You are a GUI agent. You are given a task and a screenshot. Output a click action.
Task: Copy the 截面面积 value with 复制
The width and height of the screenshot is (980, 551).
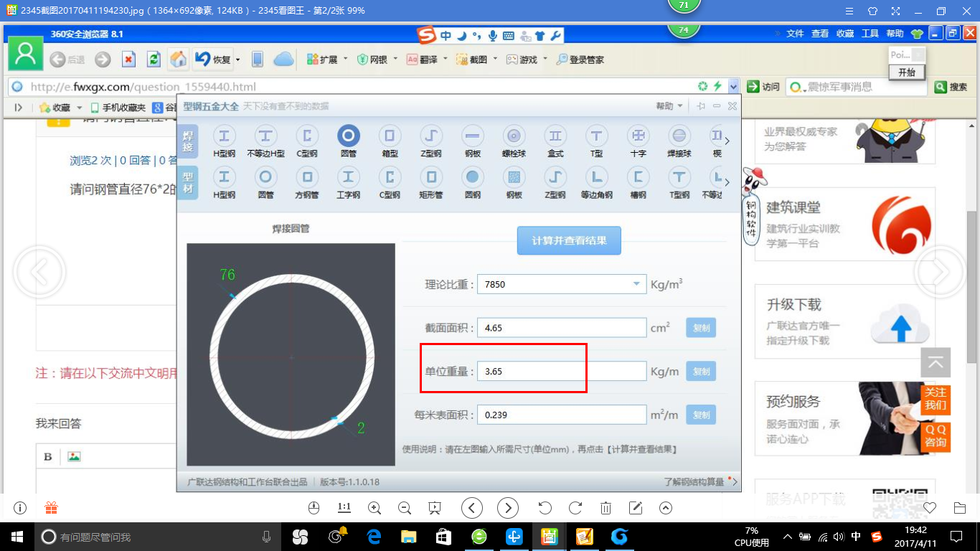point(701,328)
